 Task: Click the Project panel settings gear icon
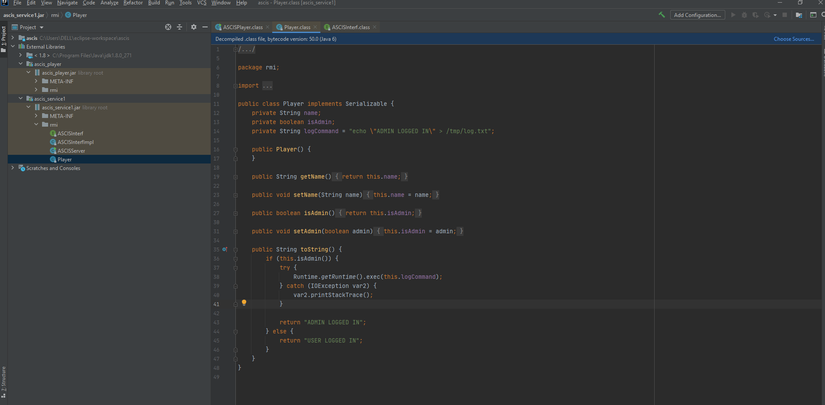click(x=194, y=27)
